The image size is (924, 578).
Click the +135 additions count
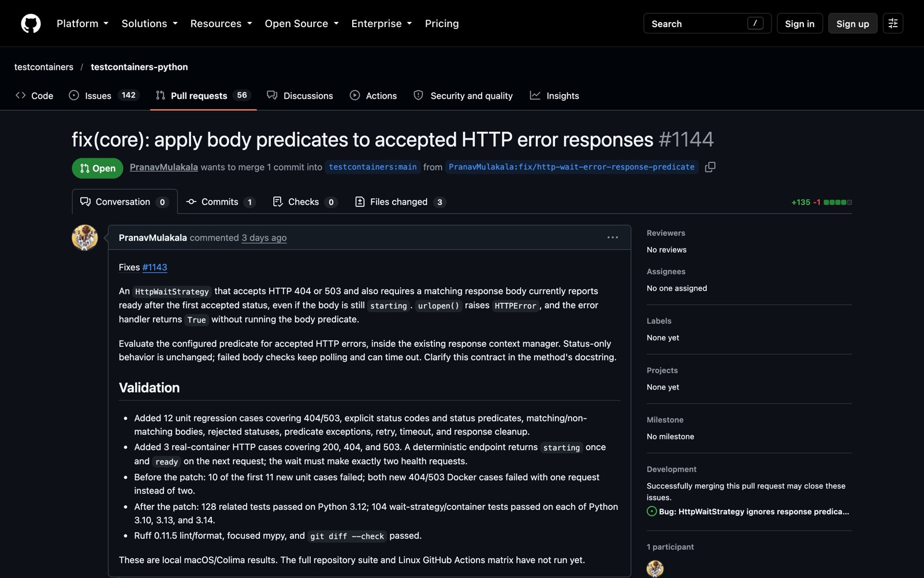pyautogui.click(x=800, y=202)
